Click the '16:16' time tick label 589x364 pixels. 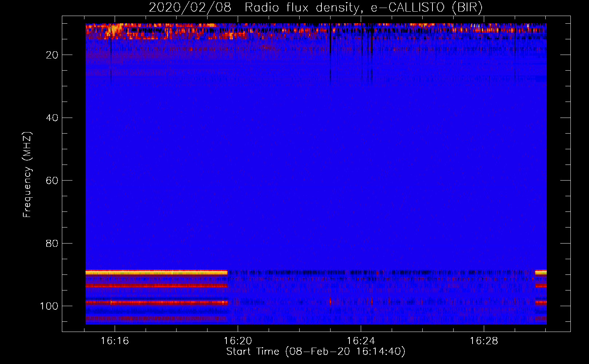115,341
